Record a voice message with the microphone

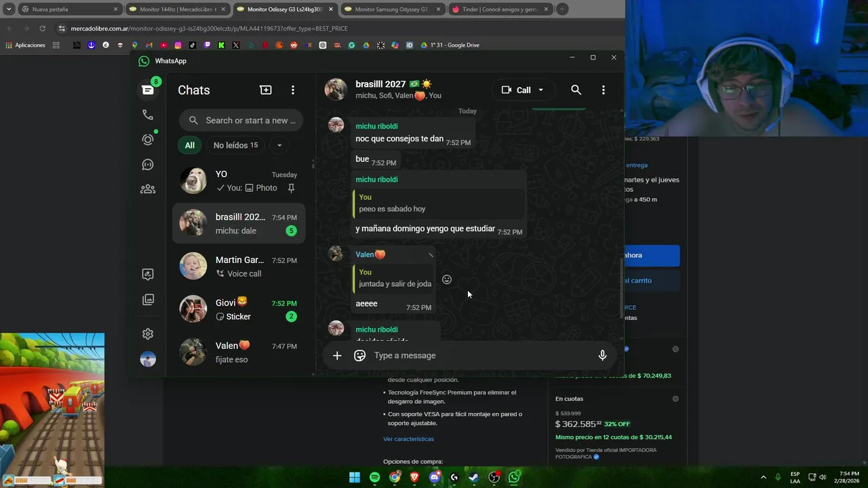pos(602,355)
